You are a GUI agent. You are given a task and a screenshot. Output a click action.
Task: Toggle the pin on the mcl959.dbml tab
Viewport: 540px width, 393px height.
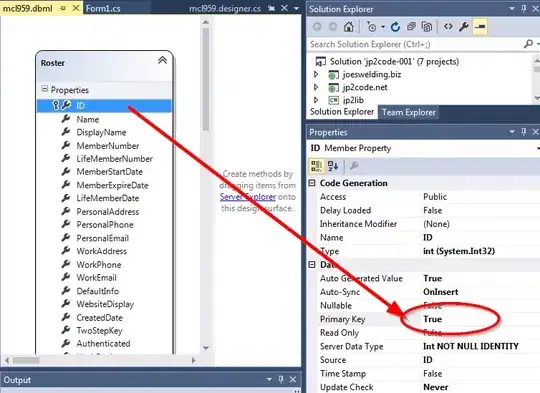[63, 9]
